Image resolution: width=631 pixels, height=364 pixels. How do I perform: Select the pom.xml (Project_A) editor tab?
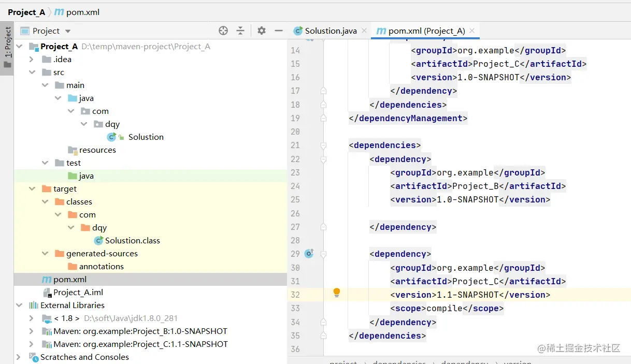tap(426, 31)
